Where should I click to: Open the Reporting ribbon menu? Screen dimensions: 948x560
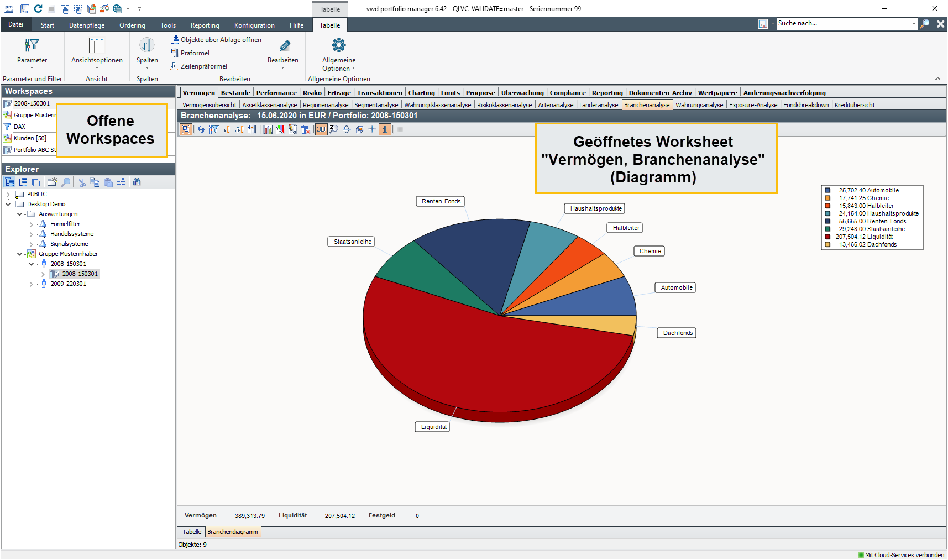205,25
